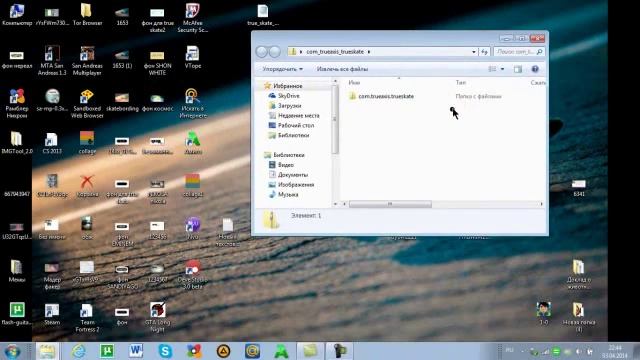
Task: Open Internet Explorer from the taskbar
Action: pos(78,351)
